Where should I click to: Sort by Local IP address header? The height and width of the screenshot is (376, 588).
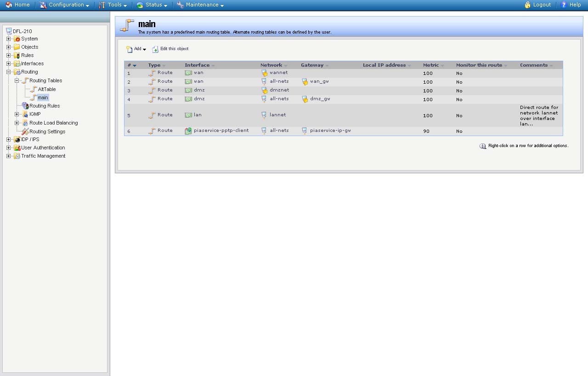pos(387,65)
